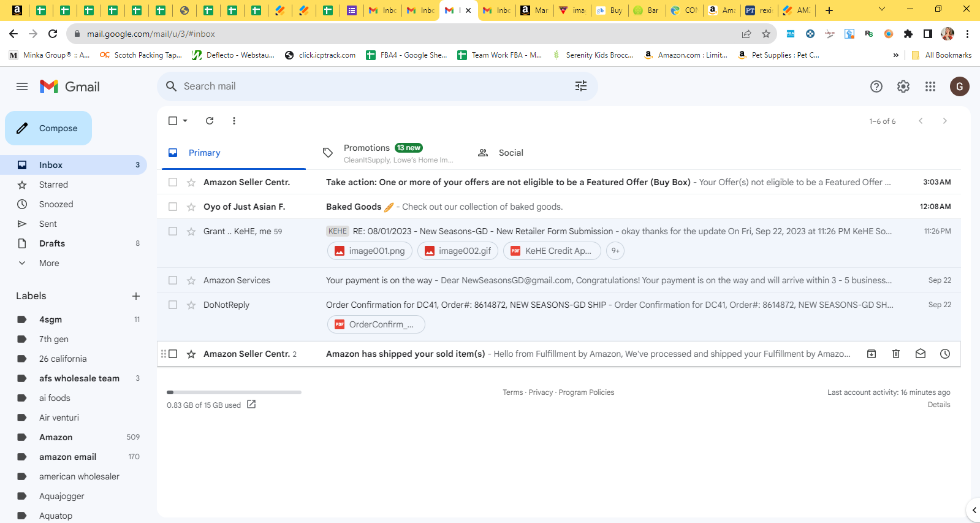Screen dimensions: 980x523
Task: Tick the Oyo of Just Asian F. email checkbox
Action: click(173, 207)
